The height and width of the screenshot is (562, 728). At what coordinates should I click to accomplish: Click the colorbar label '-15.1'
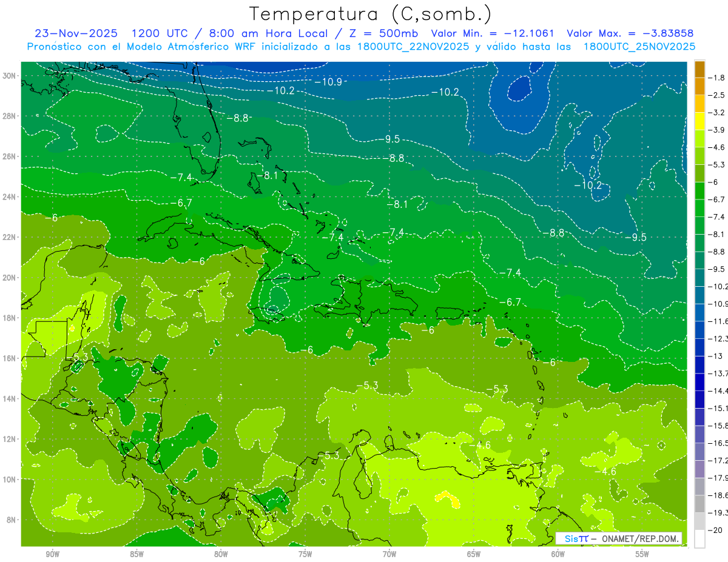(x=718, y=408)
